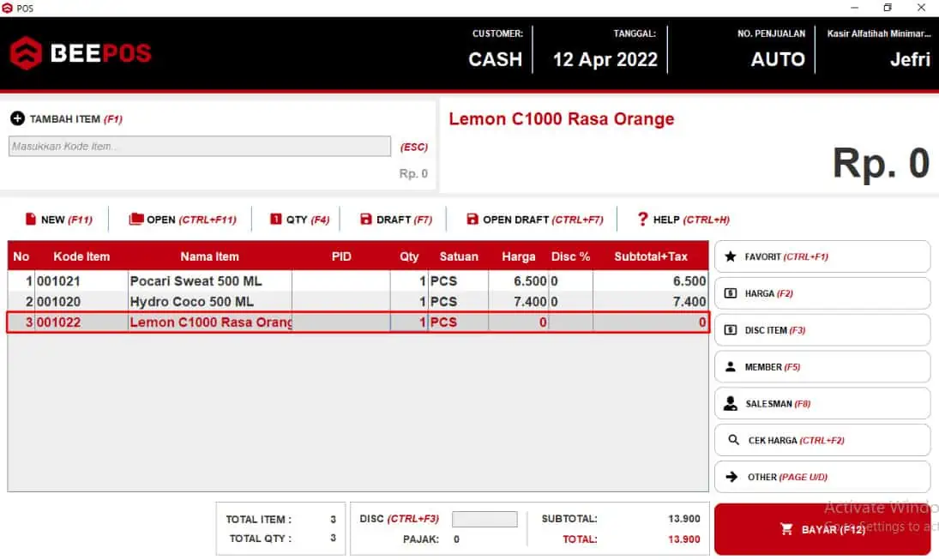The image size is (939, 560).
Task: Click the POS app icon in title bar
Action: 7,8
